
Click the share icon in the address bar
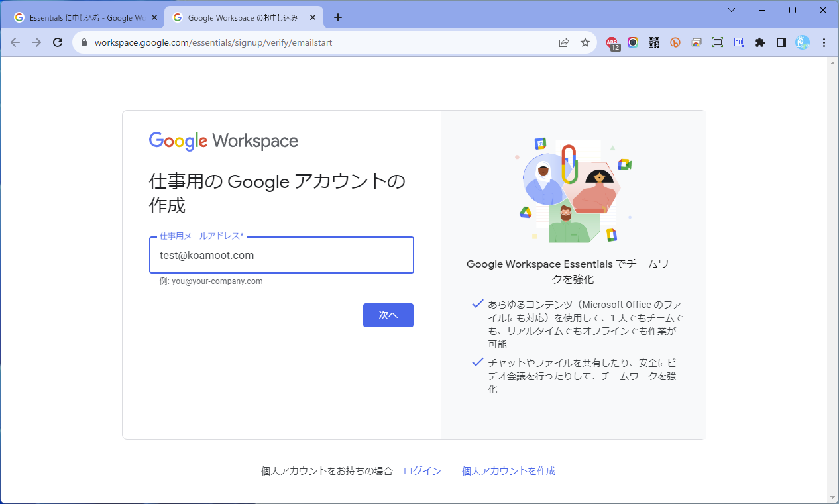click(x=564, y=42)
